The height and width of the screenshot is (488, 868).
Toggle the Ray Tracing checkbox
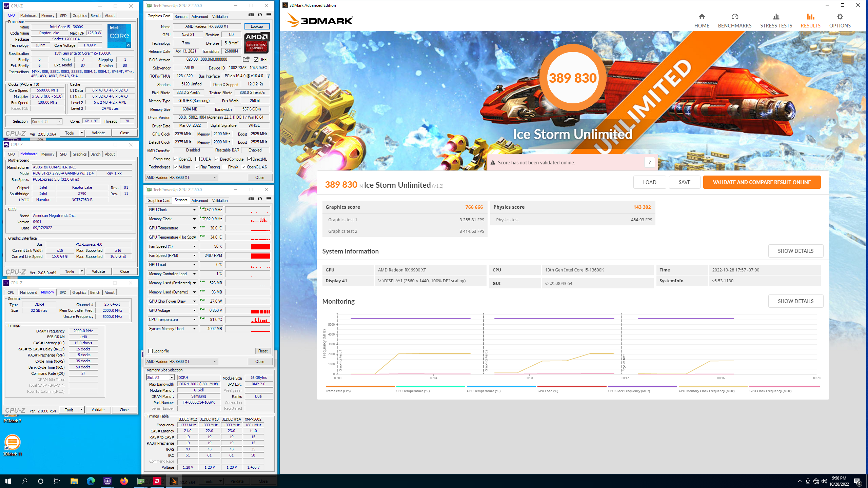(x=197, y=167)
